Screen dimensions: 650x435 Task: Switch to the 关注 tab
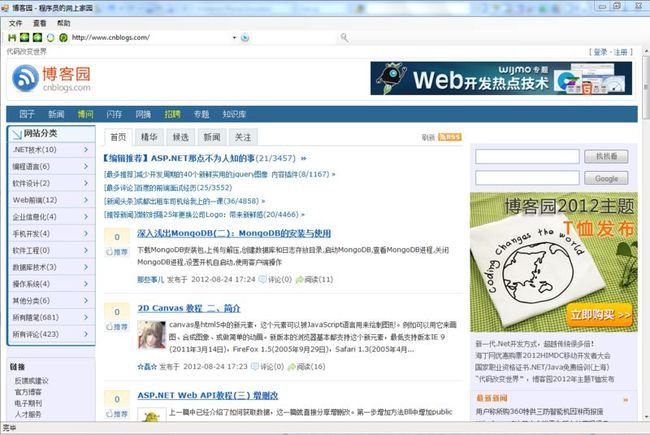(x=243, y=137)
